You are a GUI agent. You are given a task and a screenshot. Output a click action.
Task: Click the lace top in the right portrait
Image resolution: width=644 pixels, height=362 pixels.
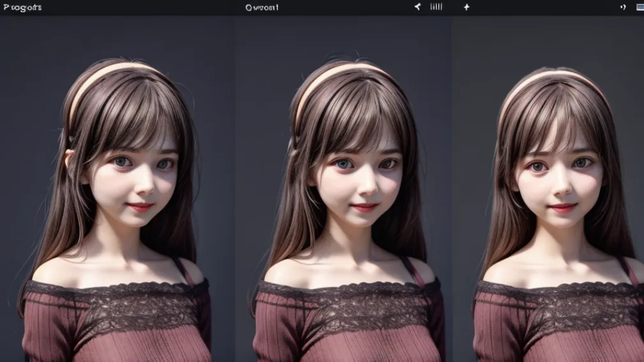(556, 300)
